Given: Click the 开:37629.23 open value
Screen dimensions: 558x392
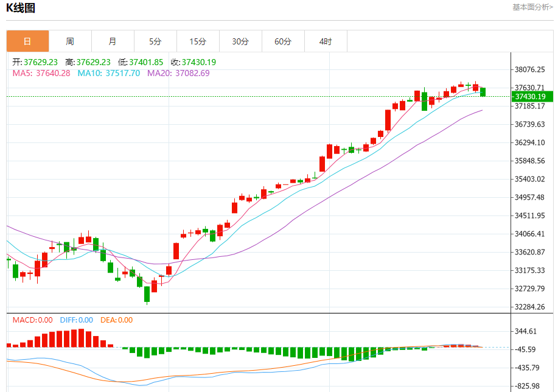Looking at the screenshot, I should coord(35,62).
